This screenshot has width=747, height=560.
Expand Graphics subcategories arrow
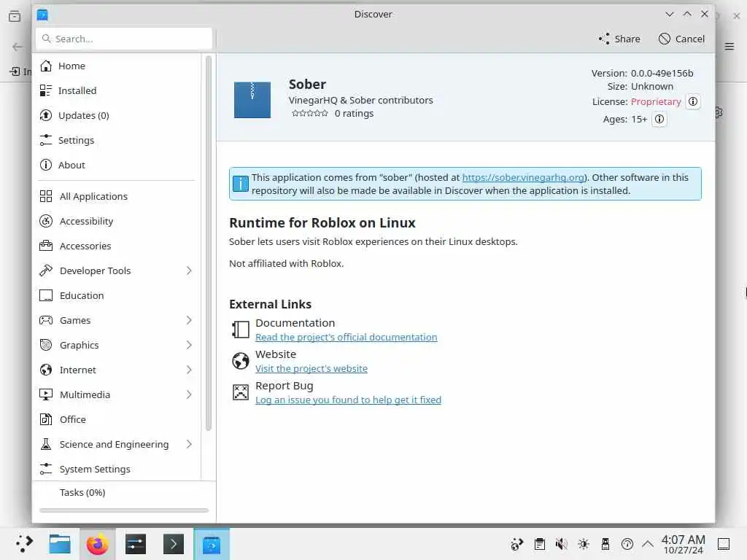(x=189, y=345)
